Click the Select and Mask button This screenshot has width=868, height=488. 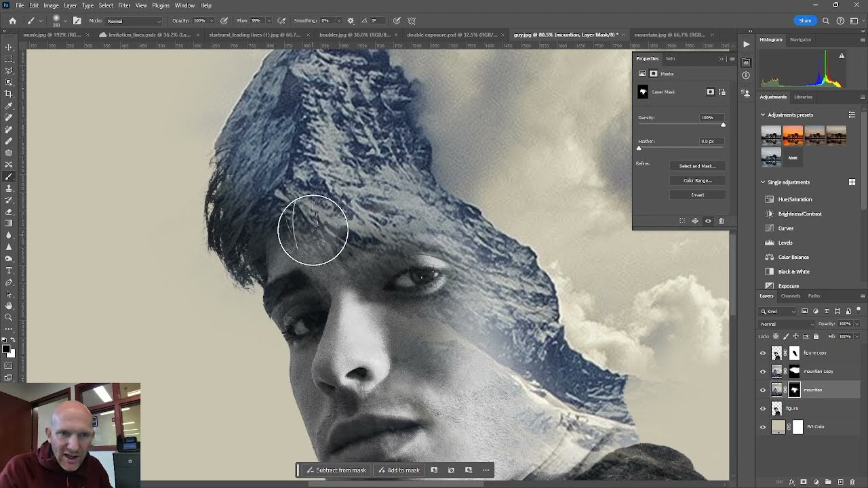tap(698, 166)
